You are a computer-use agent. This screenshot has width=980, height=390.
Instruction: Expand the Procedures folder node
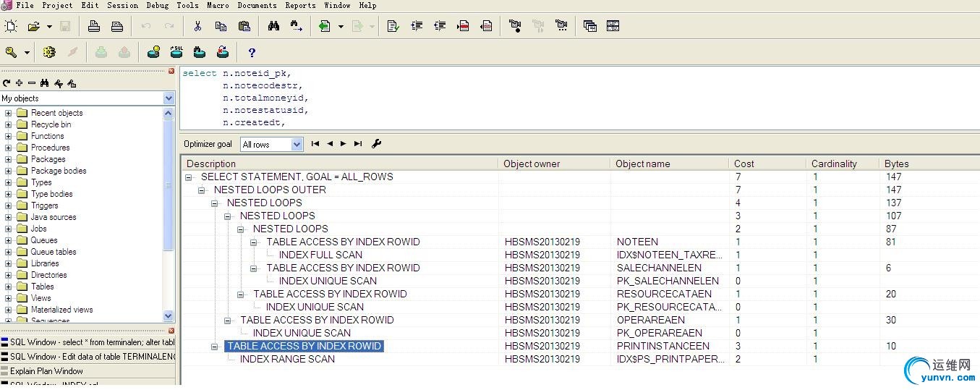point(9,148)
